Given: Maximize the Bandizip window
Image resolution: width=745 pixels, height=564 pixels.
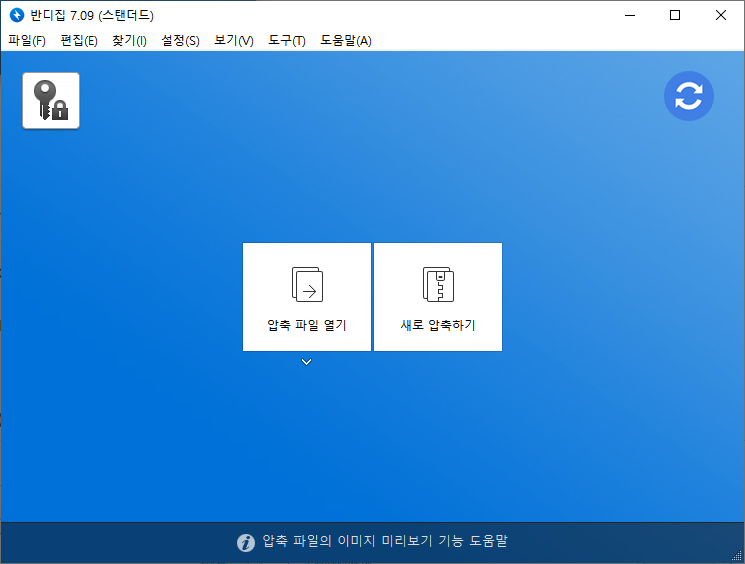Looking at the screenshot, I should (x=675, y=15).
